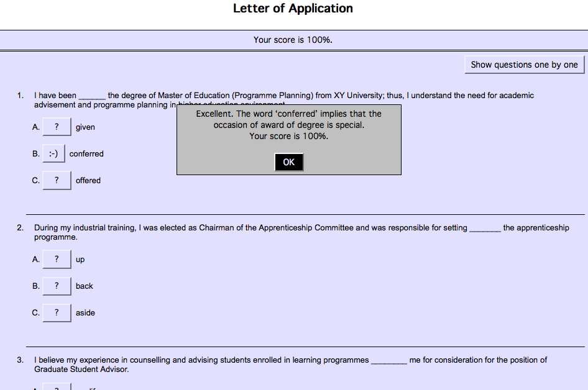
Task: Click the answer label 'offered'
Action: tap(88, 181)
